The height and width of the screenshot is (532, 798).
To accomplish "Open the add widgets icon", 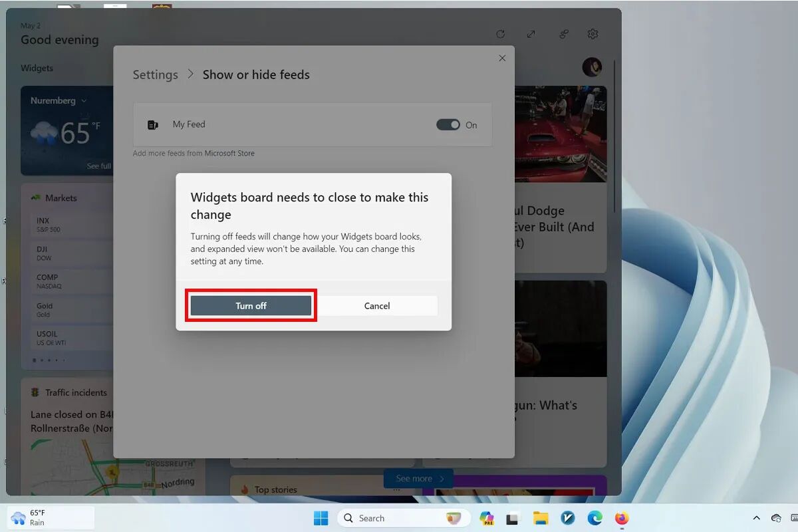I will click(x=563, y=34).
